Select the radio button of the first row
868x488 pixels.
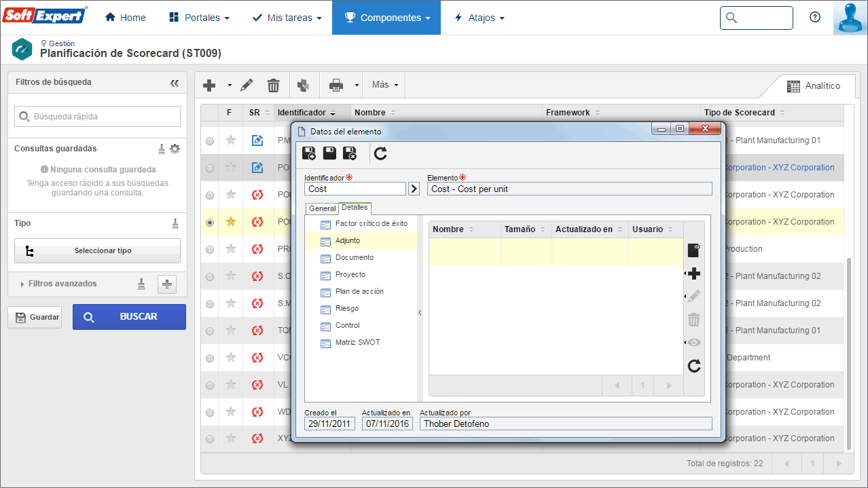[x=210, y=140]
